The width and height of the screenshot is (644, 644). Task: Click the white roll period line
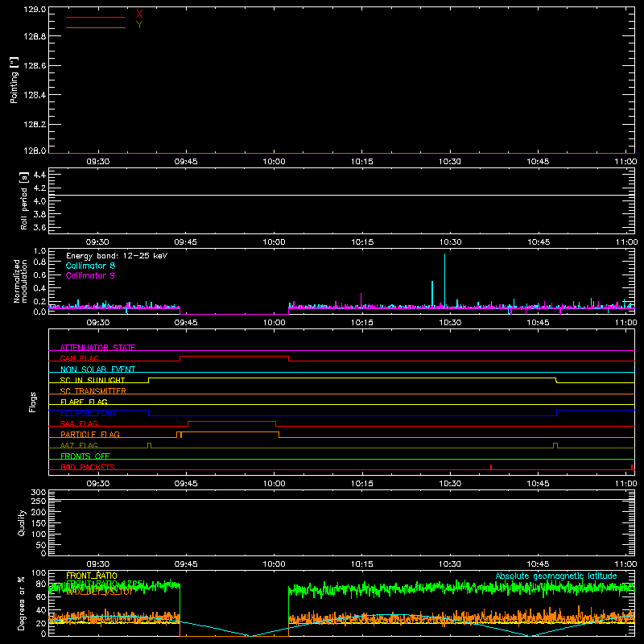point(341,195)
